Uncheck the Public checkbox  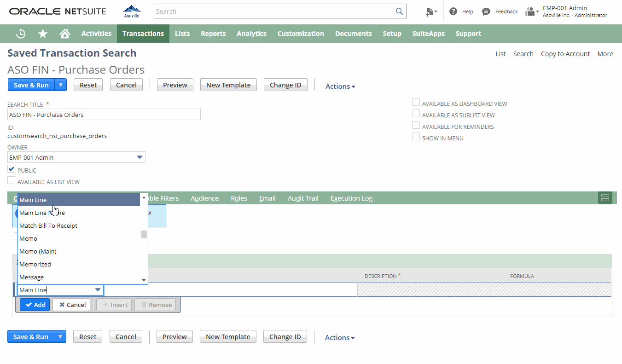click(x=11, y=169)
